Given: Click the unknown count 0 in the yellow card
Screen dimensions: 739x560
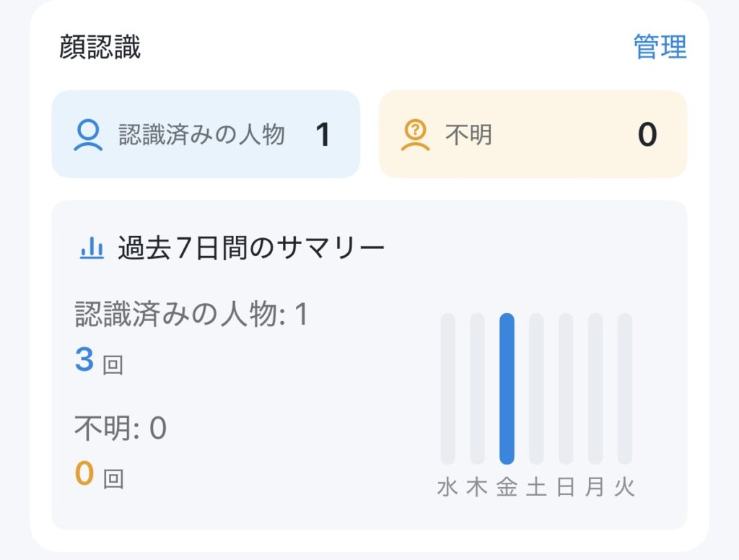Looking at the screenshot, I should (x=647, y=135).
